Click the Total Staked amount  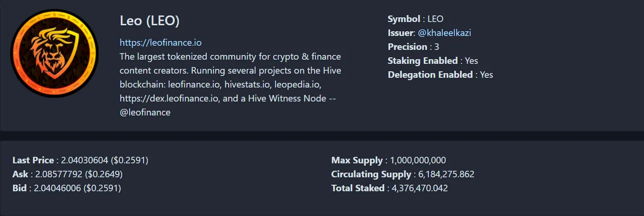pos(420,188)
